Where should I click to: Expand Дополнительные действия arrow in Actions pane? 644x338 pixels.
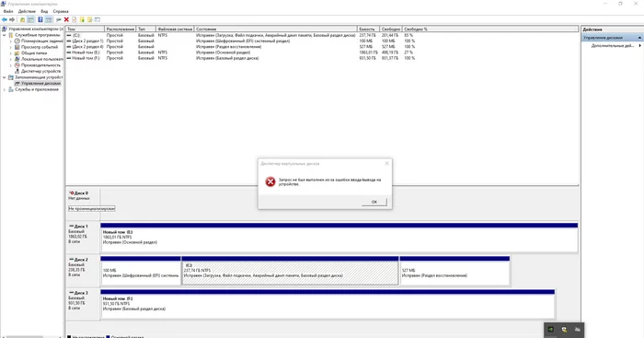pyautogui.click(x=640, y=46)
